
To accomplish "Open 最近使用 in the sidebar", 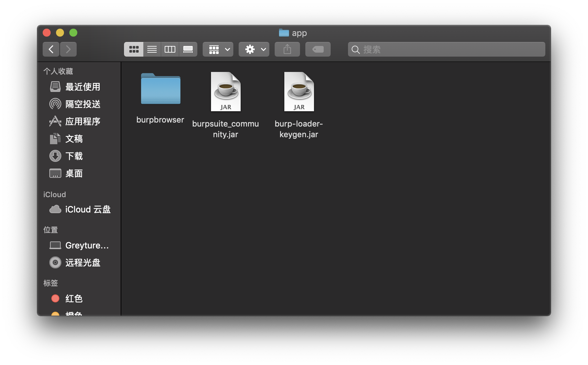I will pos(79,87).
